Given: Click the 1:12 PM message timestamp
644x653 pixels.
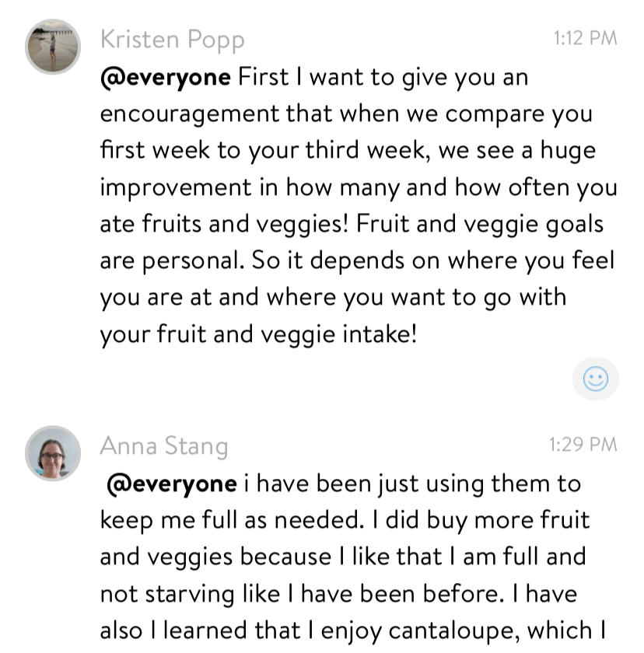Looking at the screenshot, I should pos(585,38).
